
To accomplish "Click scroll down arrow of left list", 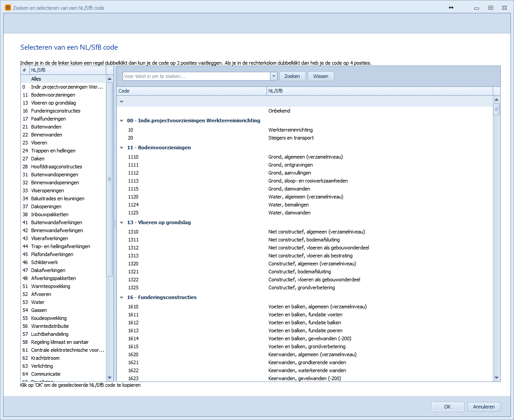I will (110, 377).
